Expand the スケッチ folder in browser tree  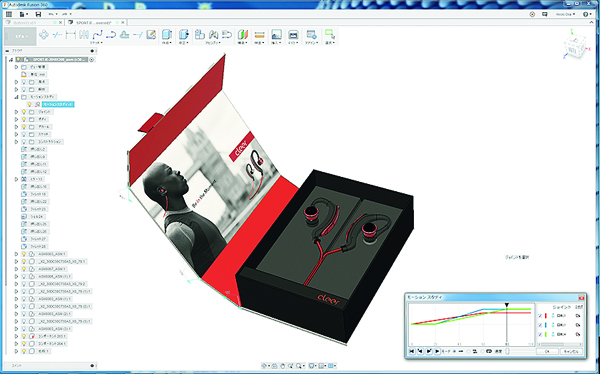[16, 134]
